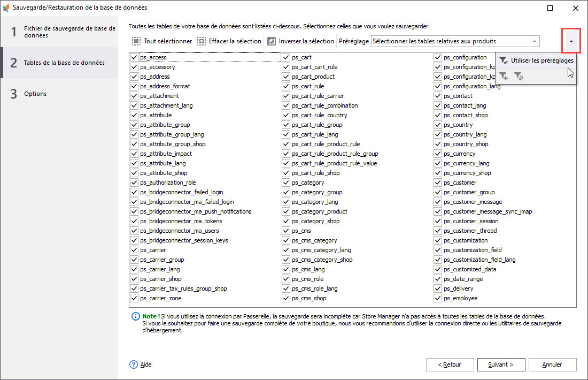Toggle the ps_cart checkbox
588x380 pixels.
[286, 57]
